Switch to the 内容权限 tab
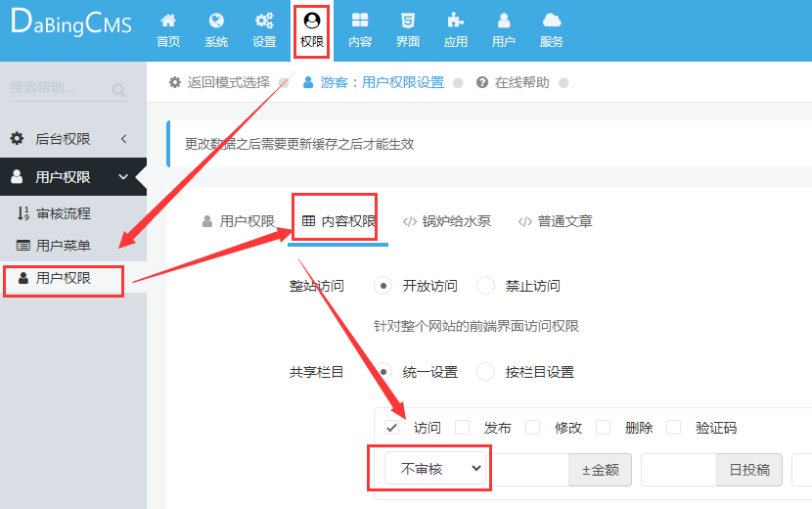Viewport: 812px width, 509px height. [x=338, y=221]
